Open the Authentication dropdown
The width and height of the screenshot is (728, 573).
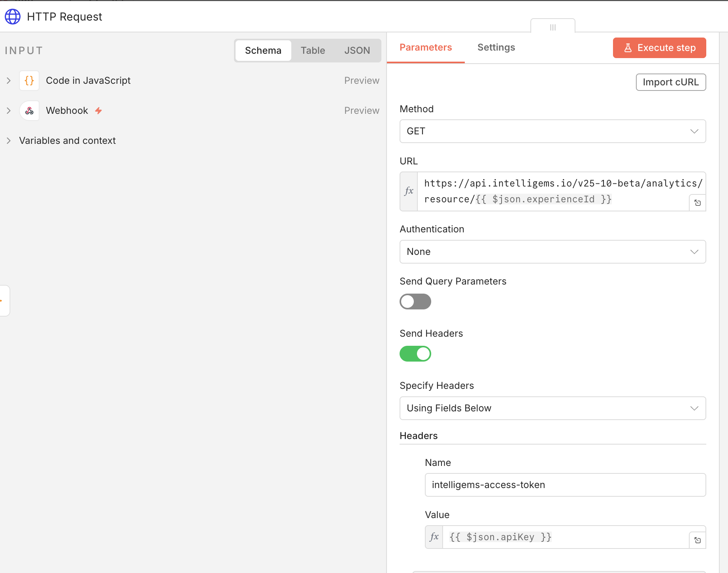553,252
